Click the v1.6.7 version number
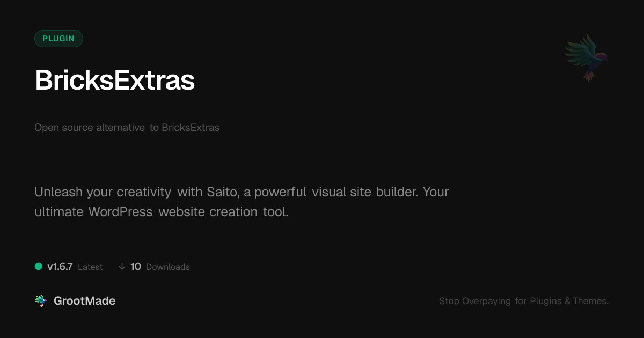Viewport: 644px width, 338px height. pos(60,267)
